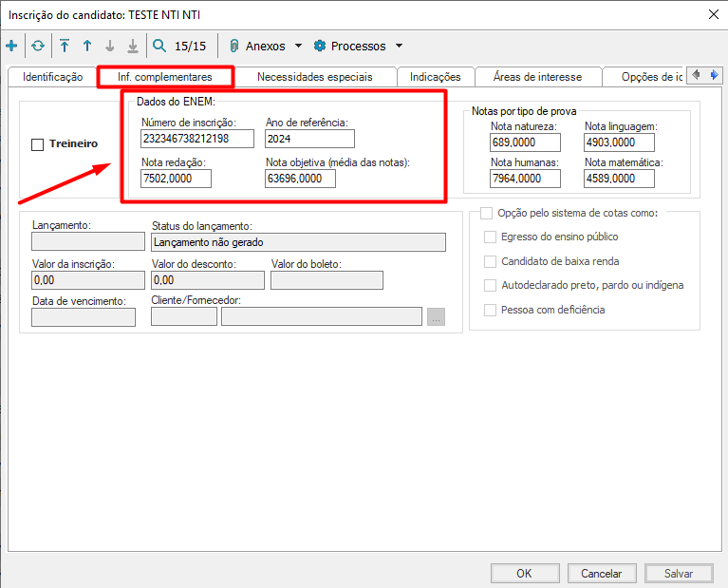728x588 pixels.
Task: Go to next record arrow
Action: coord(110,46)
